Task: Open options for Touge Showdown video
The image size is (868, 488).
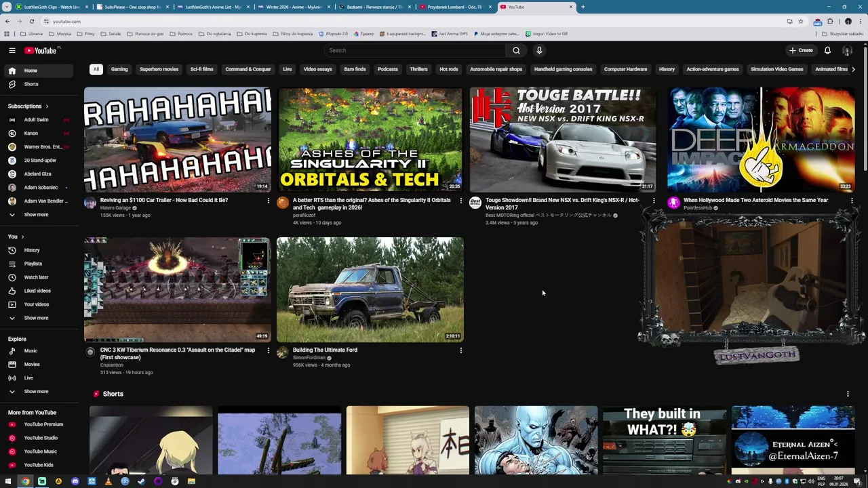Action: [x=654, y=201]
